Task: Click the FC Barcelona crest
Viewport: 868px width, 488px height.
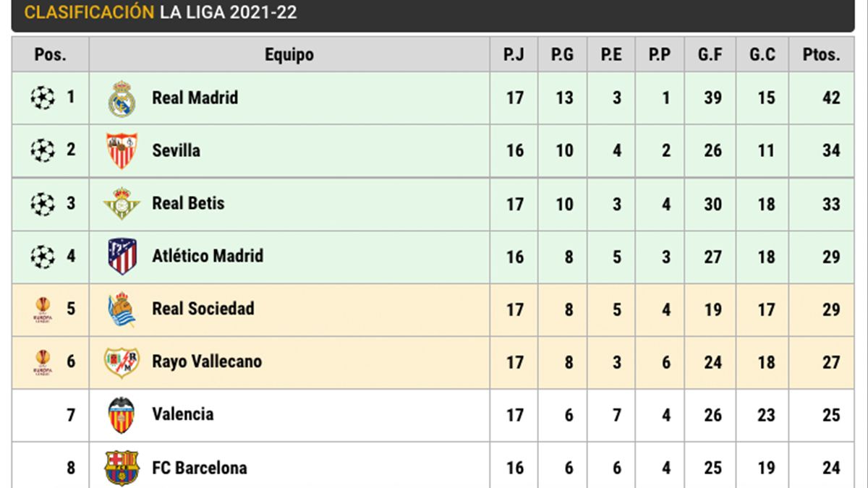Action: pyautogui.click(x=122, y=468)
